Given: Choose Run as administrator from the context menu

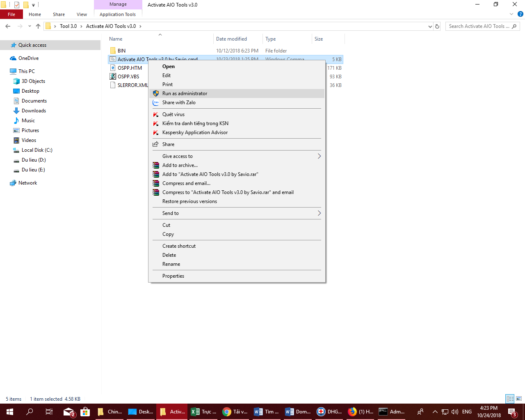Looking at the screenshot, I should coord(185,93).
